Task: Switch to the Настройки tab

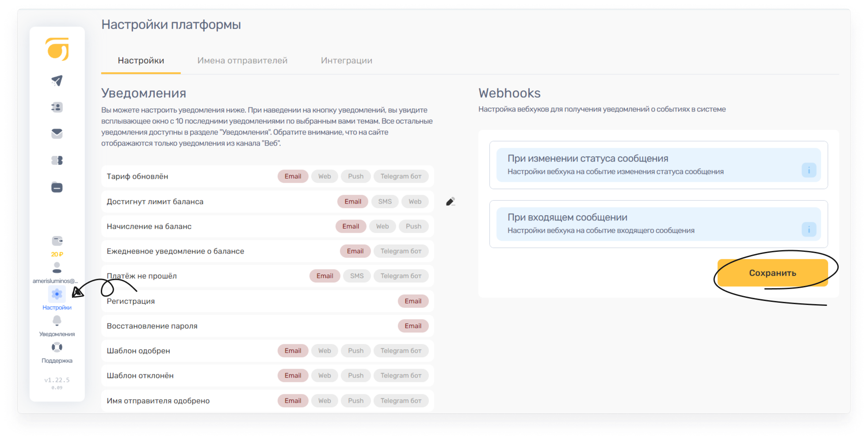Action: point(141,61)
